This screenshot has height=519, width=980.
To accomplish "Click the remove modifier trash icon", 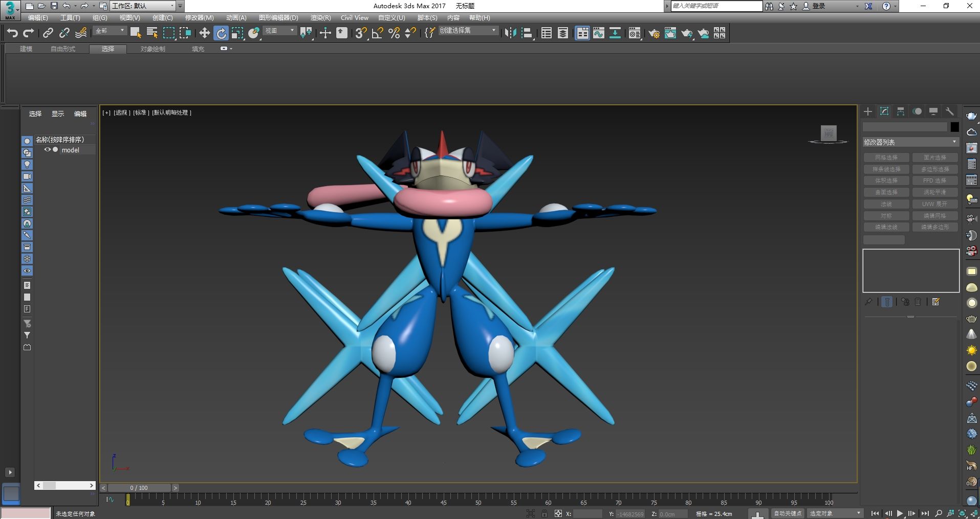I will coord(918,302).
